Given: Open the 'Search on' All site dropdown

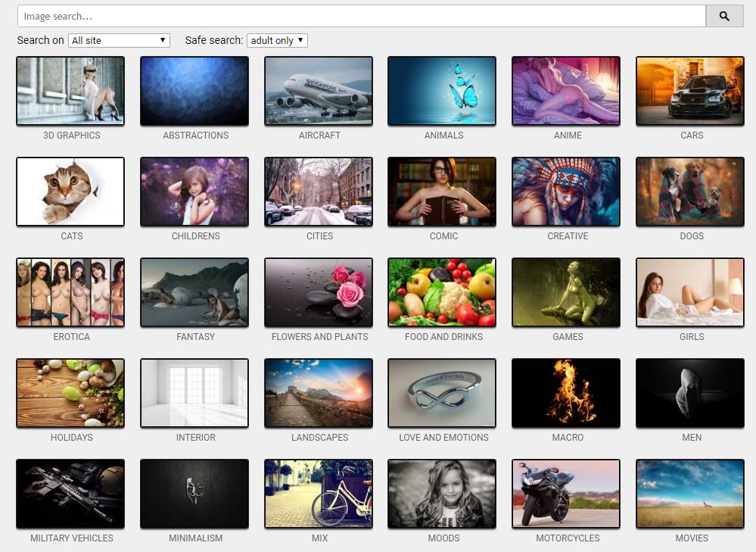Looking at the screenshot, I should [x=119, y=41].
